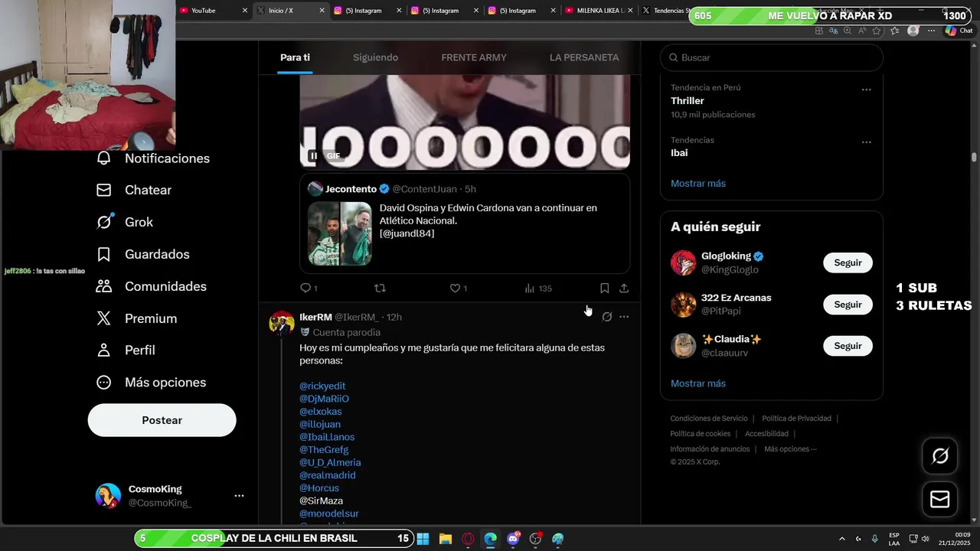Click Mostrar más under trends

(698, 184)
